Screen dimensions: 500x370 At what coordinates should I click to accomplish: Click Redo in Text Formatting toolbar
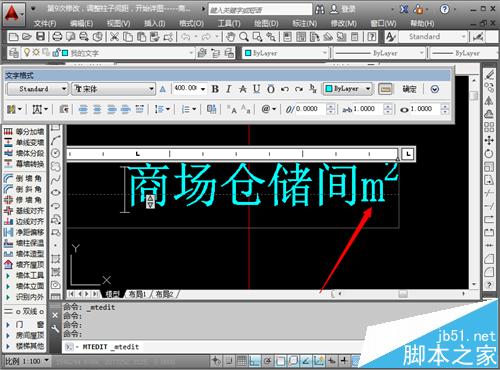point(299,89)
